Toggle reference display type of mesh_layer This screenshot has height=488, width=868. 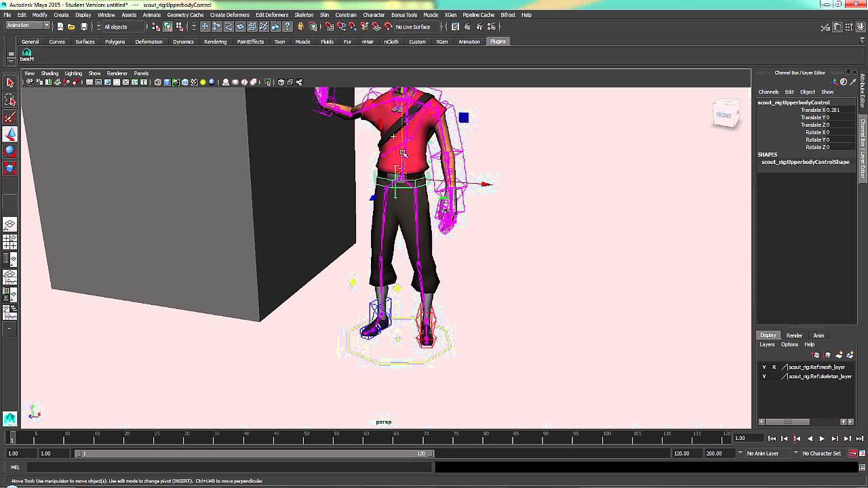774,367
